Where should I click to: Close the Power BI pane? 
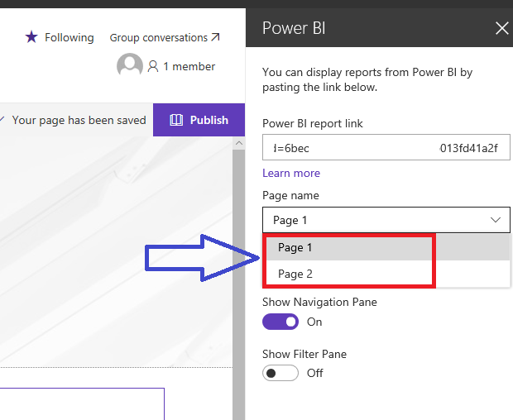pos(502,28)
